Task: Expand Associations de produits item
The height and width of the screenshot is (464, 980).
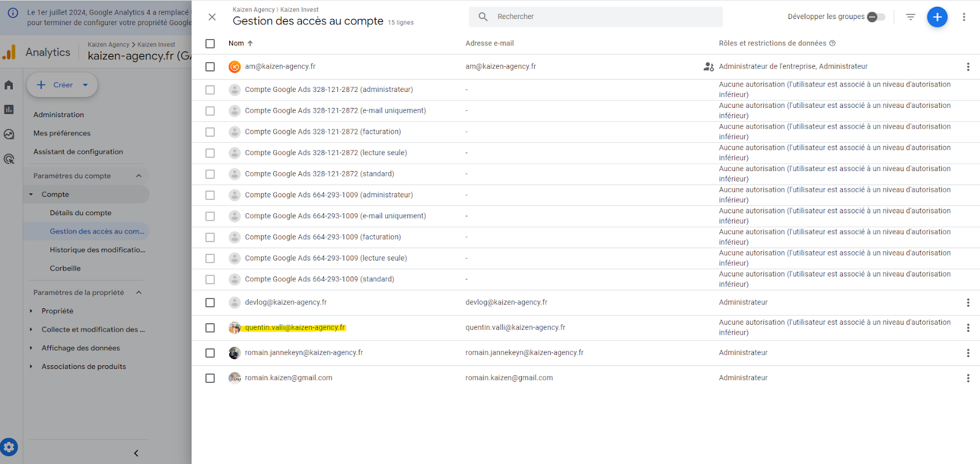Action: 31,367
